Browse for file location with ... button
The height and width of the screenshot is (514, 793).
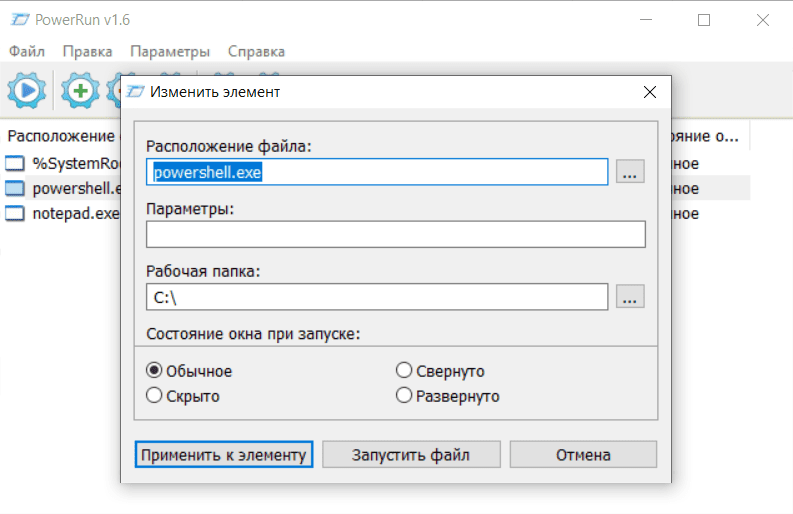pyautogui.click(x=629, y=172)
